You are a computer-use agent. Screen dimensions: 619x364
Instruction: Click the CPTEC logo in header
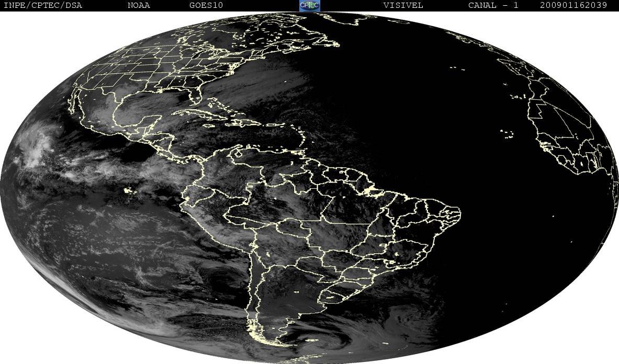(310, 5)
